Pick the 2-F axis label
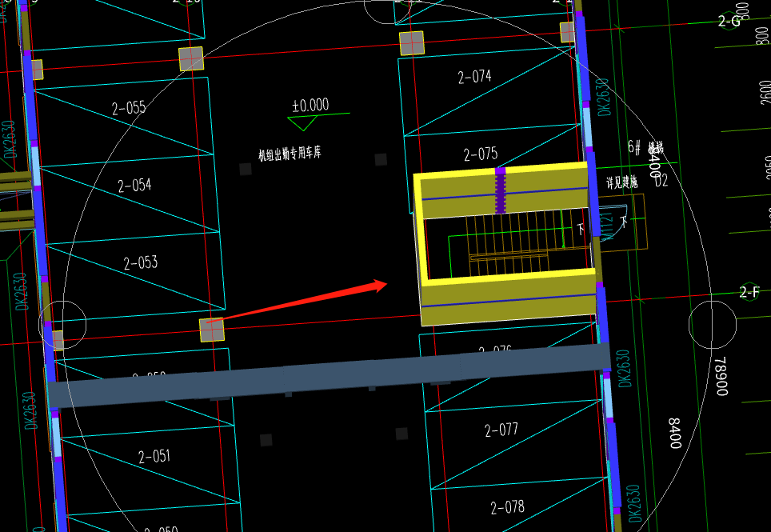This screenshot has height=532, width=771. pyautogui.click(x=749, y=293)
